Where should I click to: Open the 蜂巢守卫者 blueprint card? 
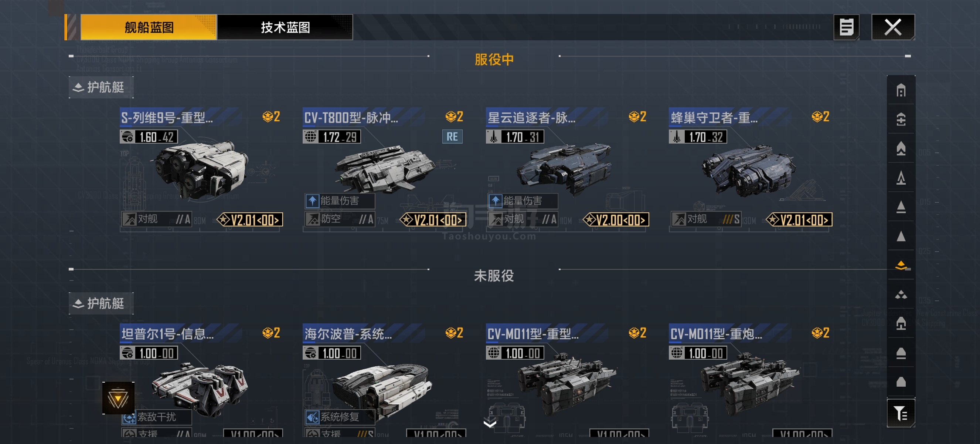(x=751, y=169)
